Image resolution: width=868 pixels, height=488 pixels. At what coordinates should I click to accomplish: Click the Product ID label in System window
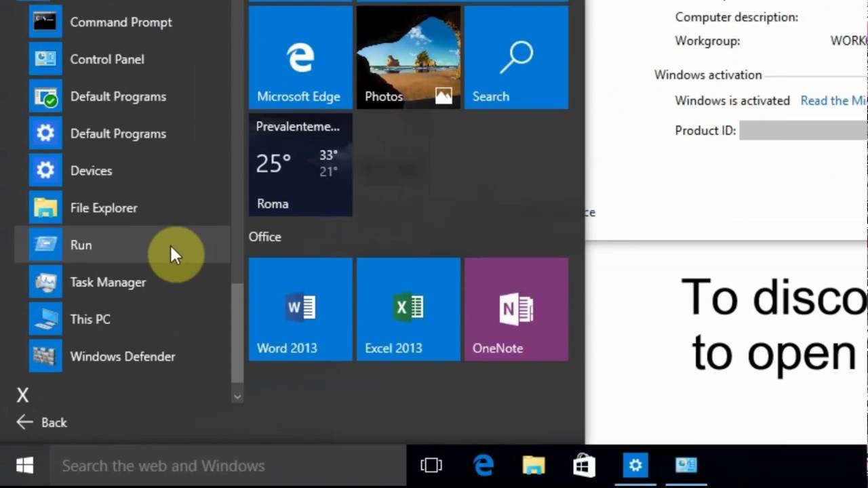tap(705, 130)
